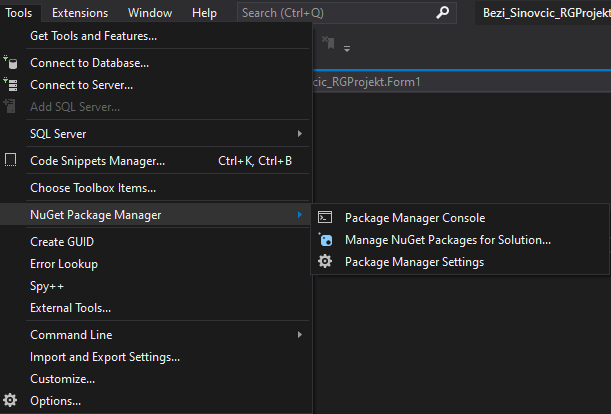This screenshot has width=611, height=414.
Task: Select the Command Line entry
Action: pos(156,334)
